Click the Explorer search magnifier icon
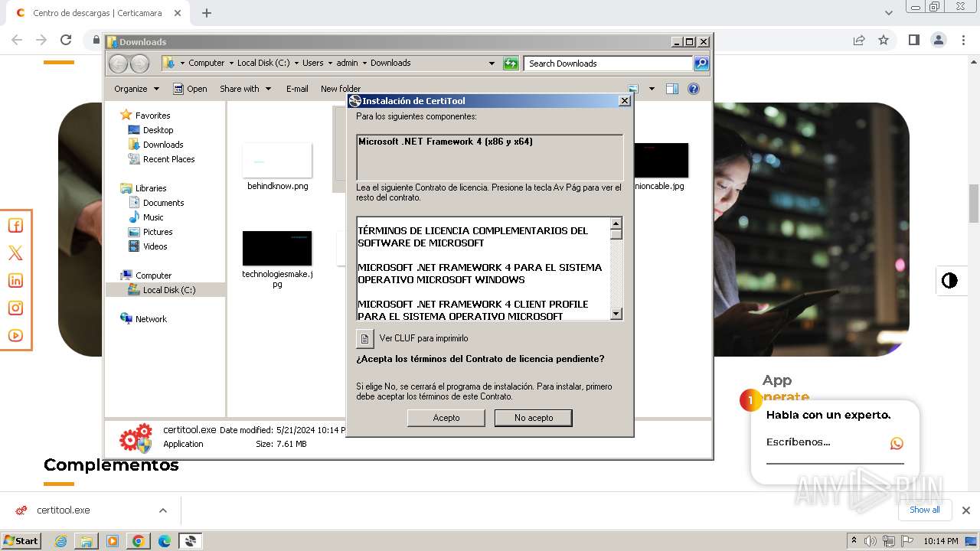This screenshot has width=980, height=551. coord(701,64)
